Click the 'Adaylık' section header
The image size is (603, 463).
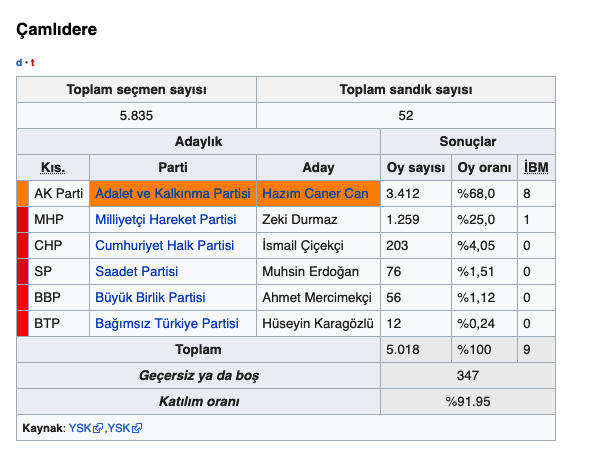198,141
